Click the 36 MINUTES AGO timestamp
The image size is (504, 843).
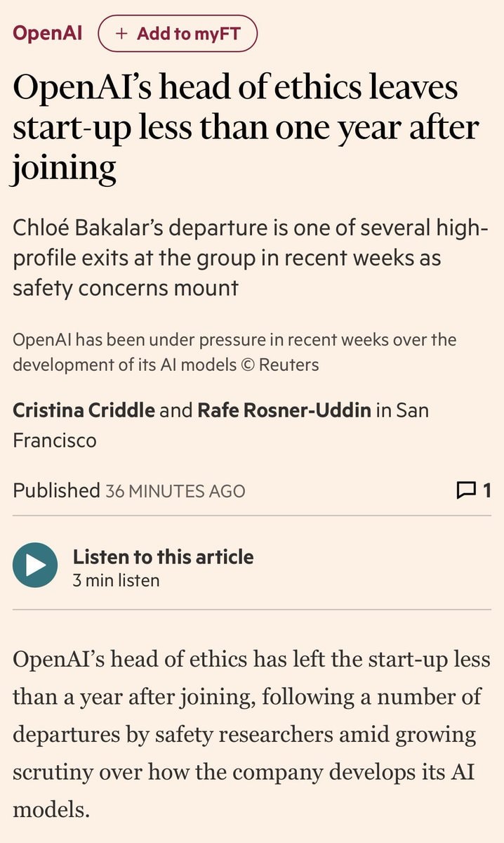coord(175,490)
